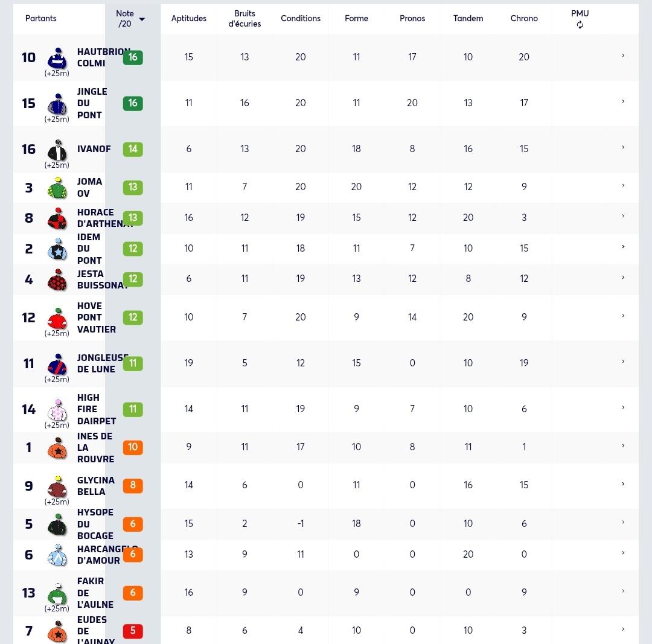652x644 pixels.
Task: Sort by Note /20 dropdown arrow
Action: pyautogui.click(x=142, y=19)
